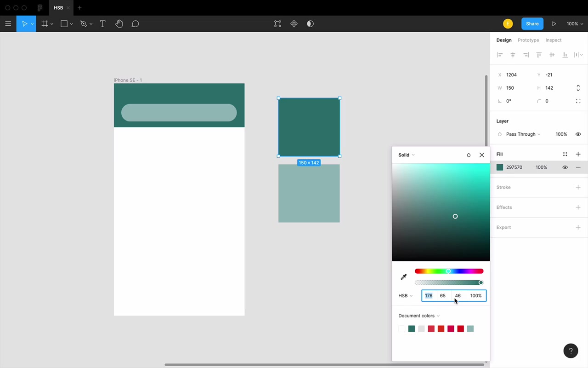588x368 pixels.
Task: Open Frame tool options dropdown arrow
Action: (51, 24)
